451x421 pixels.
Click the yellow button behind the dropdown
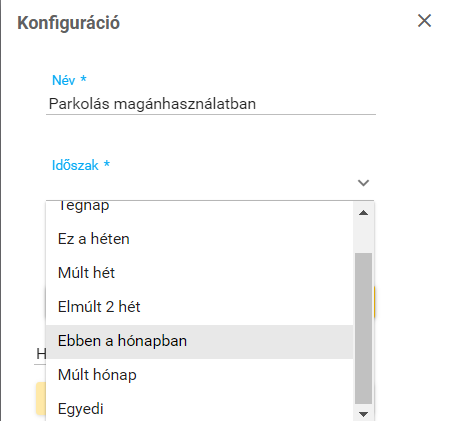point(41,398)
